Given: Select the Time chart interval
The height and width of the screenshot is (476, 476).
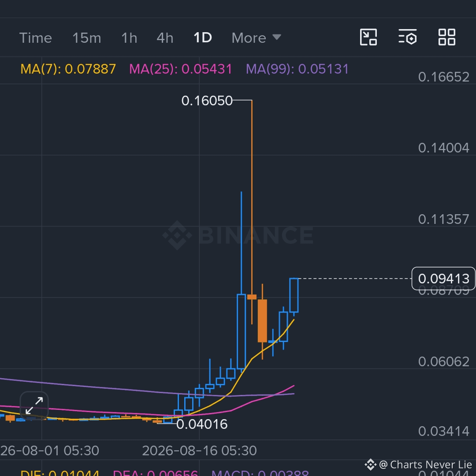Looking at the screenshot, I should pos(36,38).
